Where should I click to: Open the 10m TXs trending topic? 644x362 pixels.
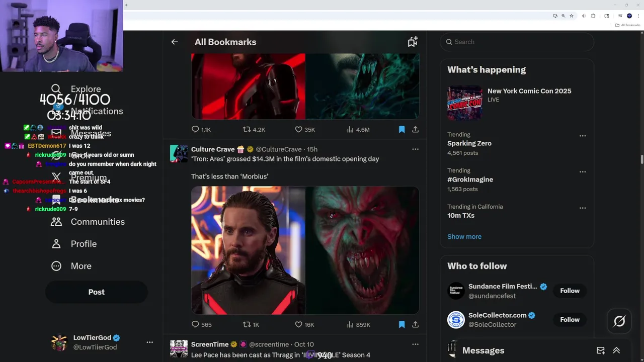(x=461, y=216)
